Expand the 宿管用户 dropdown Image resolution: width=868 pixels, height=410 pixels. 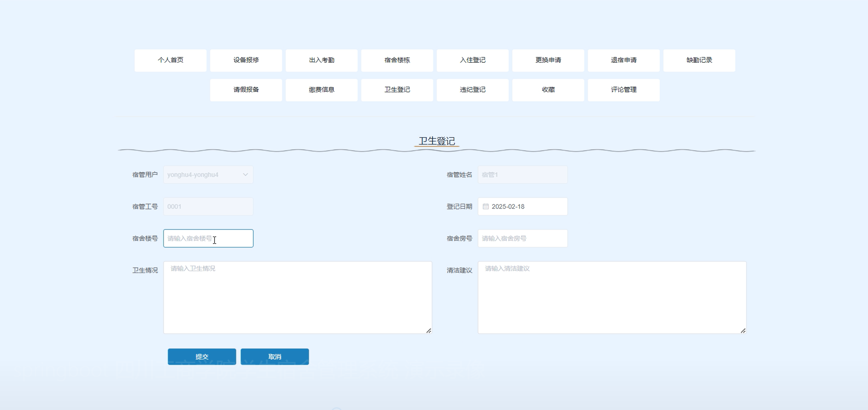pyautogui.click(x=208, y=175)
